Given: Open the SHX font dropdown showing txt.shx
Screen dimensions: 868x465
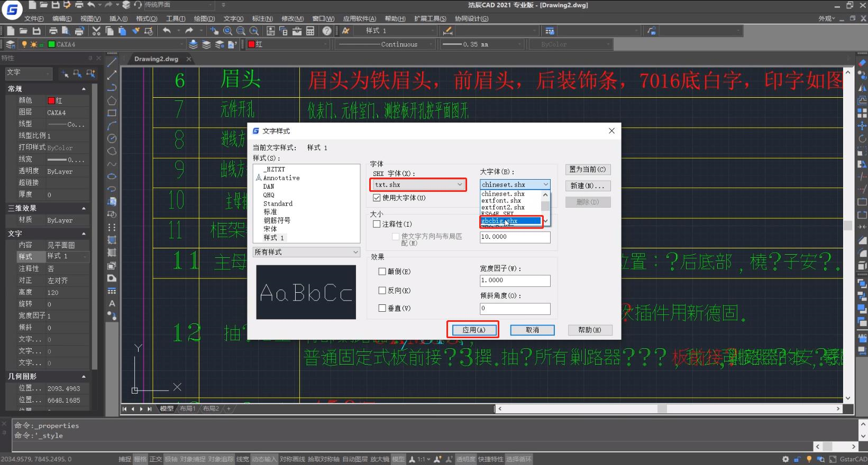Looking at the screenshot, I should pos(418,184).
